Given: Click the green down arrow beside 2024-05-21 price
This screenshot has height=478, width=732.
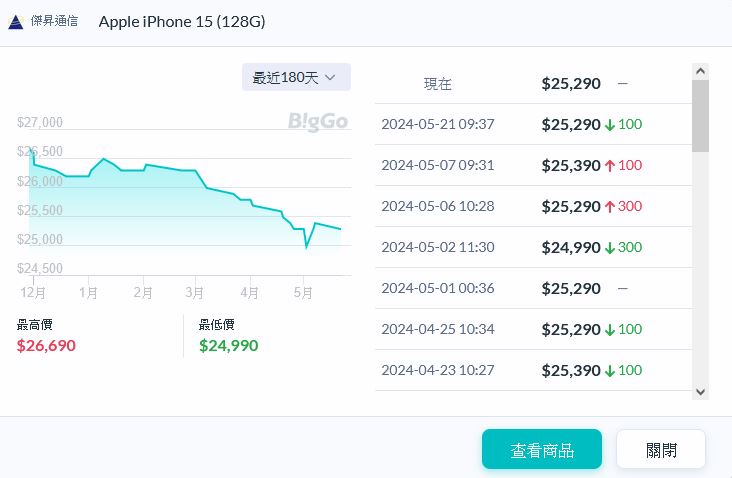Looking at the screenshot, I should pos(609,125).
